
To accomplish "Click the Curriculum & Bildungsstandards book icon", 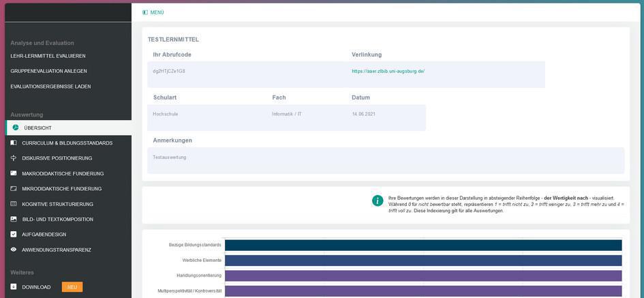I will [14, 143].
